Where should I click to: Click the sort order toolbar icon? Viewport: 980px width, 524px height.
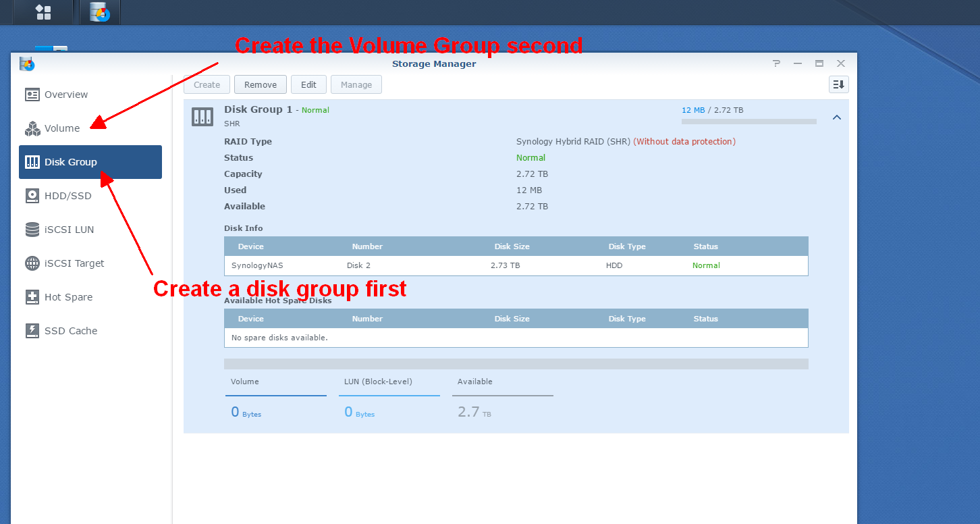(x=838, y=84)
